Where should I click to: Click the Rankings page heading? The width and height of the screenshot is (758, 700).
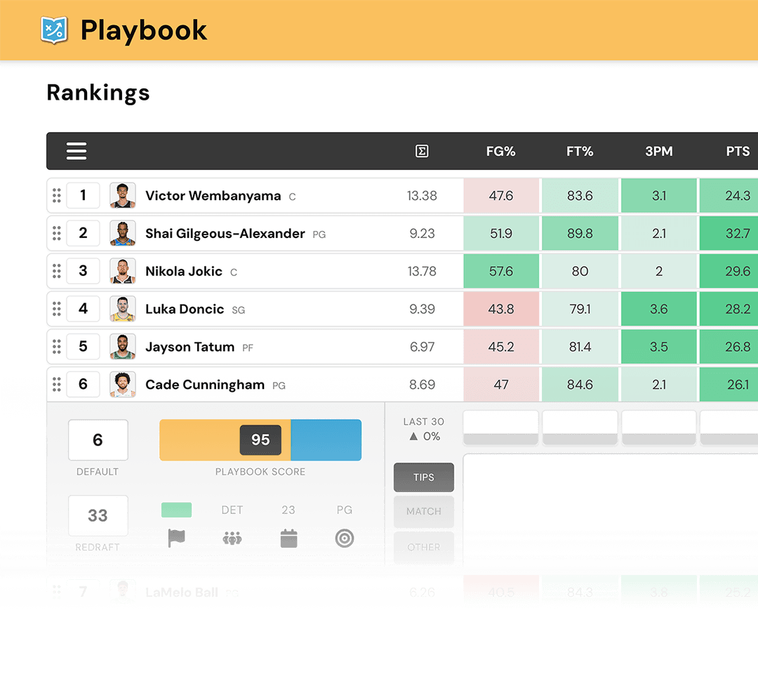click(x=98, y=93)
